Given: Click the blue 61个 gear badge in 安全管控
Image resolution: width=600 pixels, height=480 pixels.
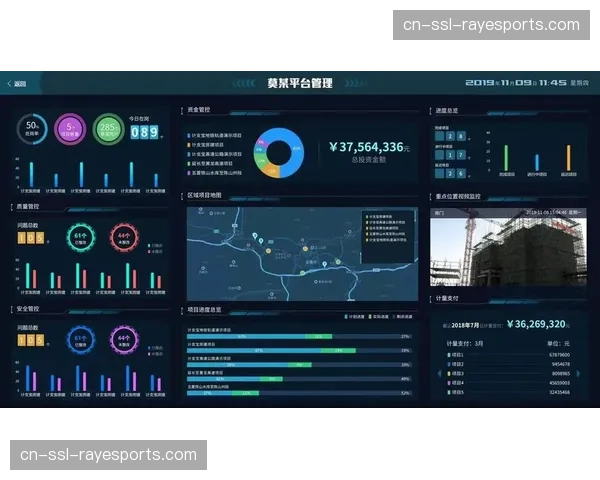Looking at the screenshot, I should coord(80,340).
